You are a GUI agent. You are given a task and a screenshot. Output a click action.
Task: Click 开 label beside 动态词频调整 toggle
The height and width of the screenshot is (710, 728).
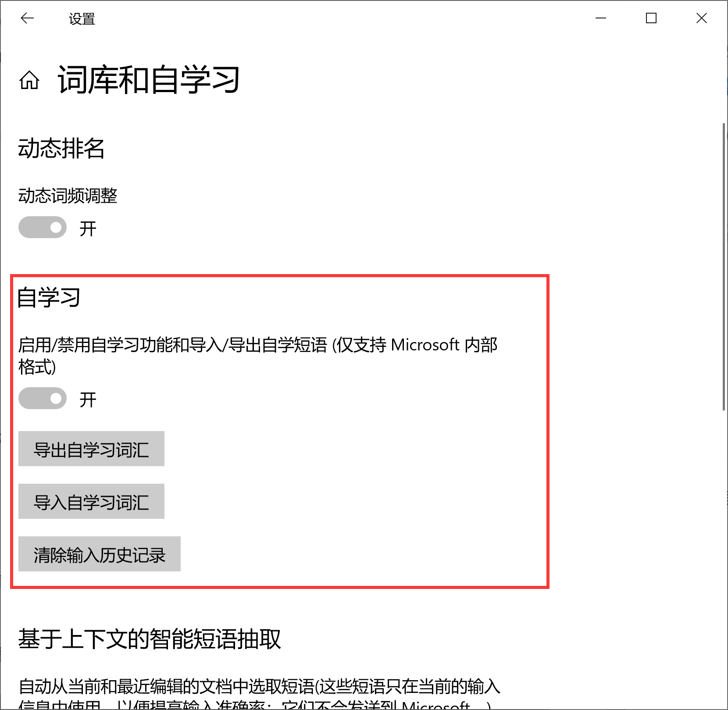[x=88, y=228]
